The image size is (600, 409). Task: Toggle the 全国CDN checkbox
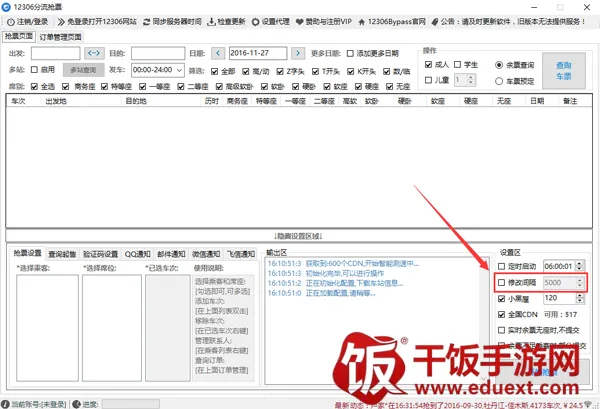[x=503, y=315]
